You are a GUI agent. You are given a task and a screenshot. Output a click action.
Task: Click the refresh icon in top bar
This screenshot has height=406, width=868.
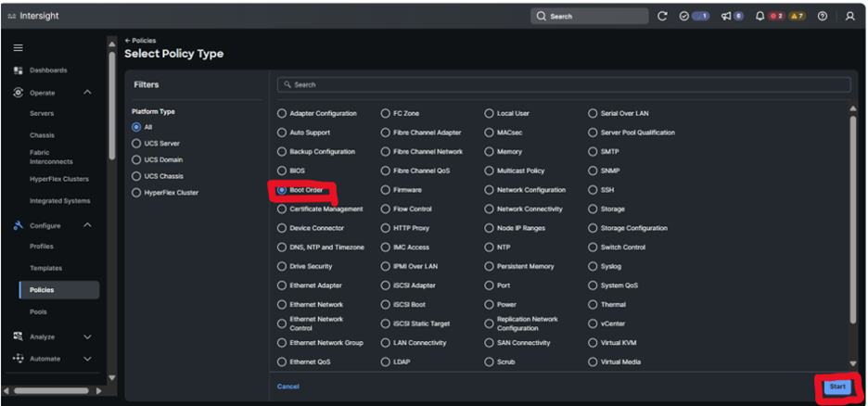(662, 17)
